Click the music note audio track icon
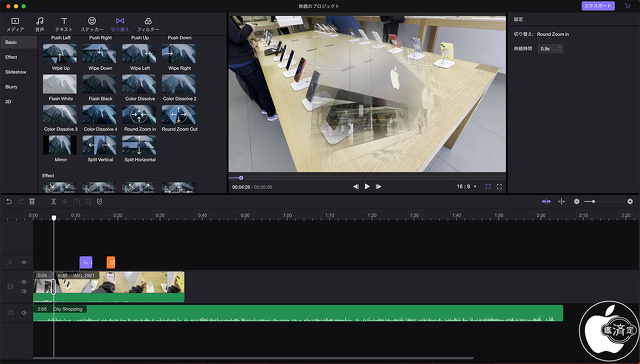Screen dimensions: 640x364 tap(11, 313)
